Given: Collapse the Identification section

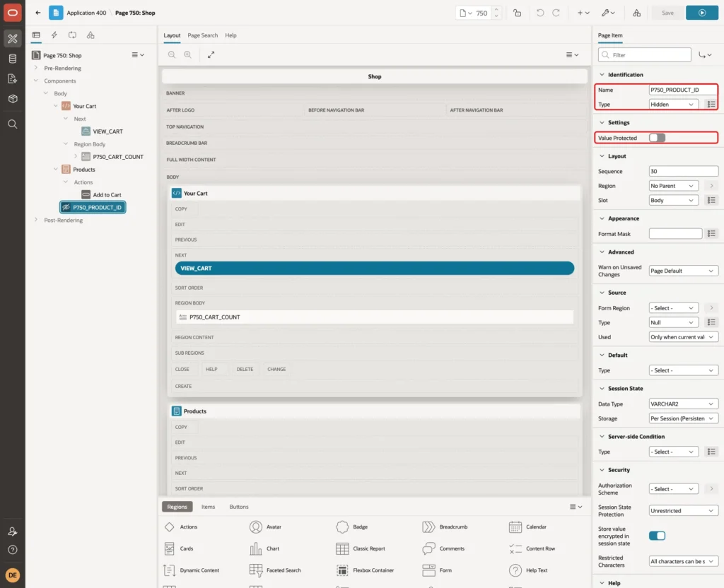Looking at the screenshot, I should [x=602, y=74].
